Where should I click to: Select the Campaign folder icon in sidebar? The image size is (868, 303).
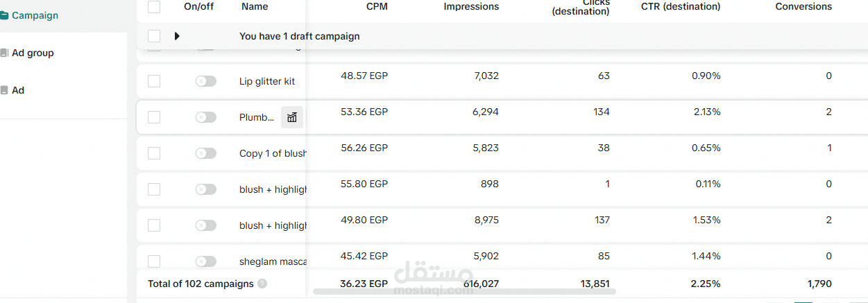tap(4, 15)
